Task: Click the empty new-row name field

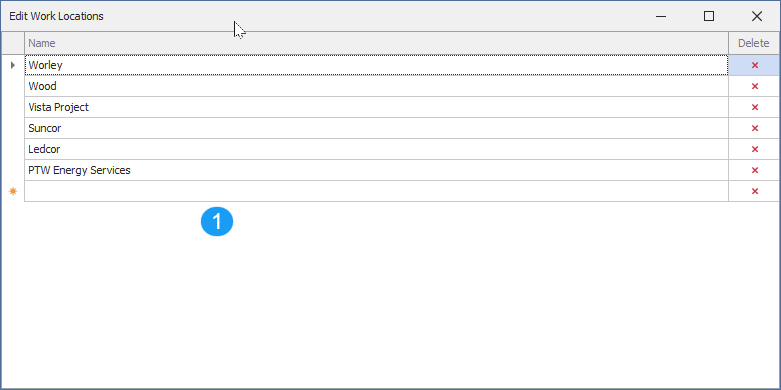Action: click(x=377, y=191)
